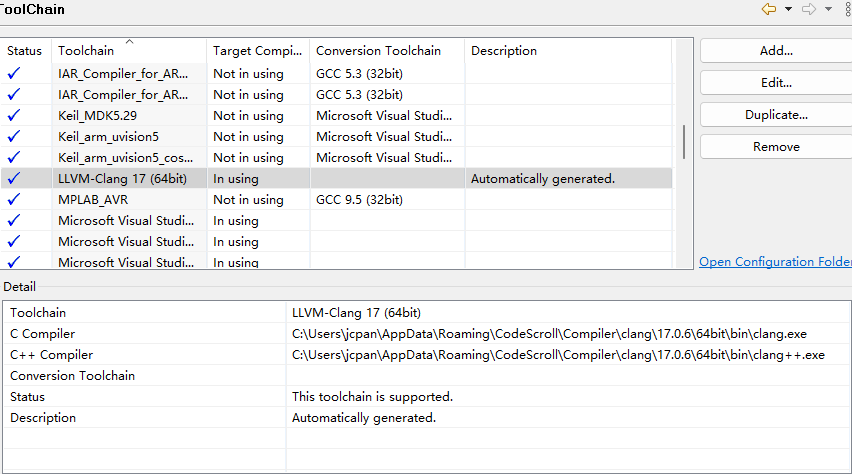Click the Microsoft Visual Studi... conversion cell of Keil_MDK5.29
The height and width of the screenshot is (474, 852).
click(387, 116)
